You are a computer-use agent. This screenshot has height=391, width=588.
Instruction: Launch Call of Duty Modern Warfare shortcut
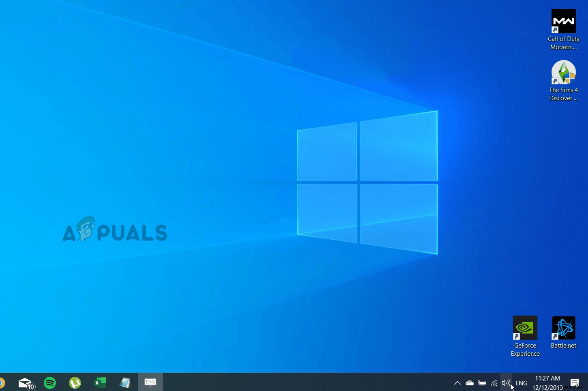(563, 20)
